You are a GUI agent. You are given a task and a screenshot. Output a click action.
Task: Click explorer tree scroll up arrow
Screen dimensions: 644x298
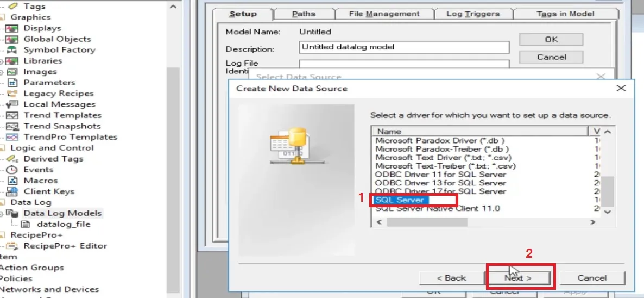coord(173,6)
